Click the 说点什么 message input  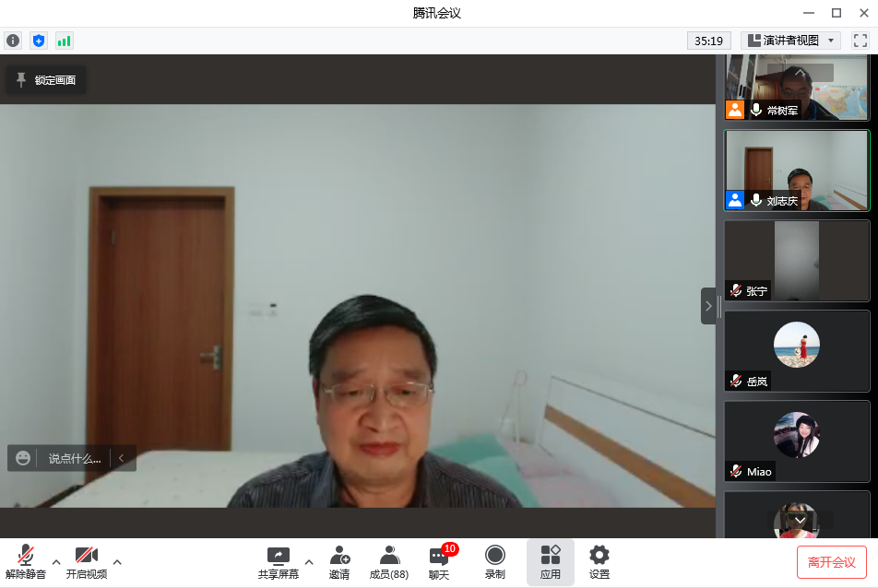[x=75, y=459]
